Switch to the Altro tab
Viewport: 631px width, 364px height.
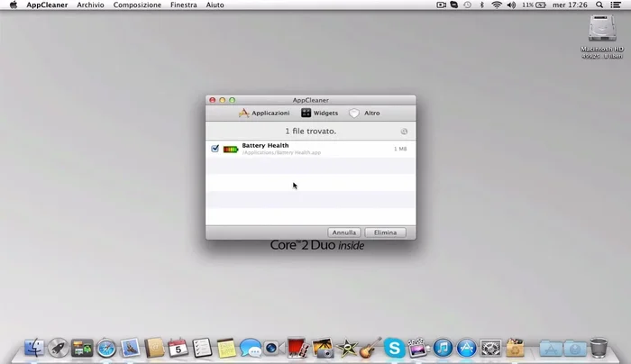point(364,113)
